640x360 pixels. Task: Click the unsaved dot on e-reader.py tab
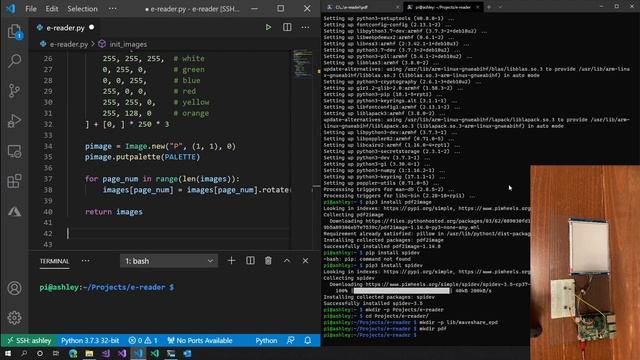click(91, 27)
